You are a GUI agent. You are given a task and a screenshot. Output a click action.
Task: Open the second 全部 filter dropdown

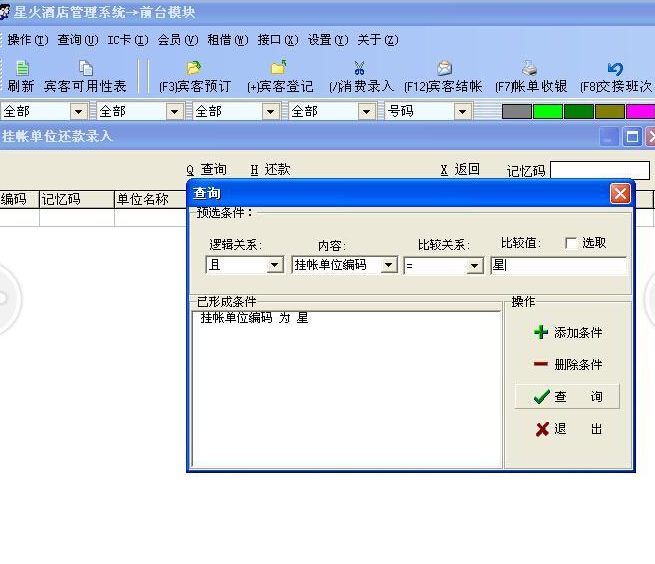pyautogui.click(x=174, y=112)
